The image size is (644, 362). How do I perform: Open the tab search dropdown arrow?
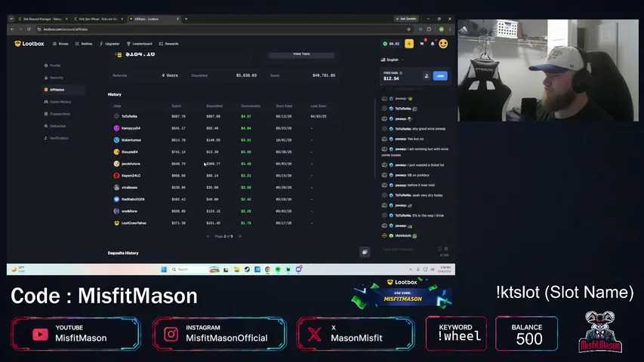pyautogui.click(x=11, y=19)
